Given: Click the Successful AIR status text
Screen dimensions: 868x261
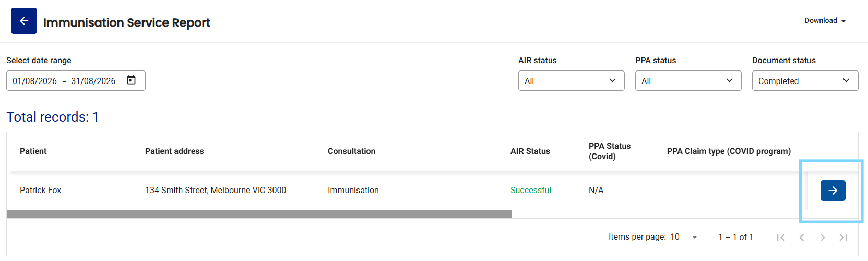Looking at the screenshot, I should [x=531, y=191].
